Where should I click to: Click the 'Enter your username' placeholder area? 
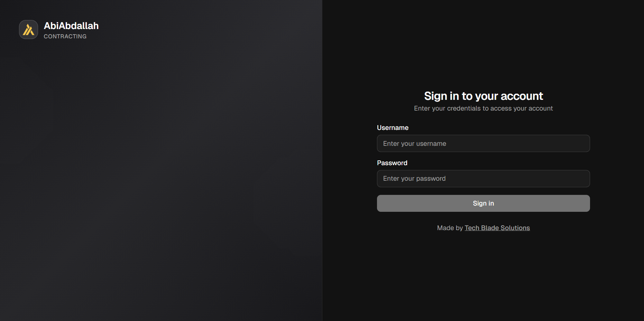click(414, 143)
